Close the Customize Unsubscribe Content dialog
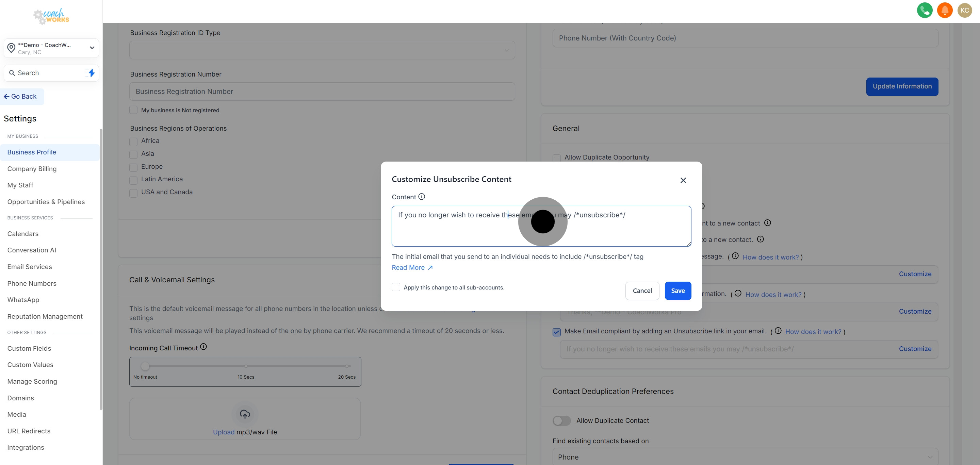The height and width of the screenshot is (465, 980). click(x=683, y=180)
